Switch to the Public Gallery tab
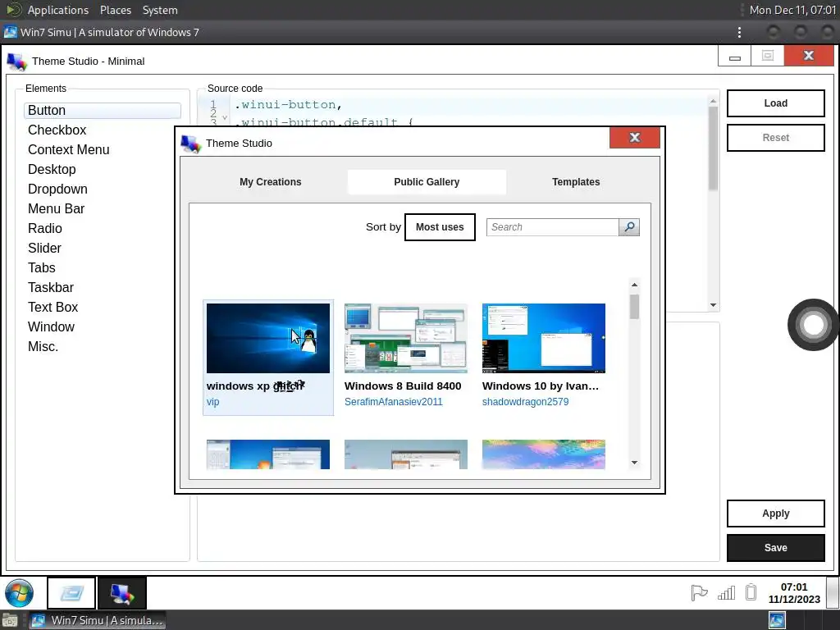 [x=427, y=182]
